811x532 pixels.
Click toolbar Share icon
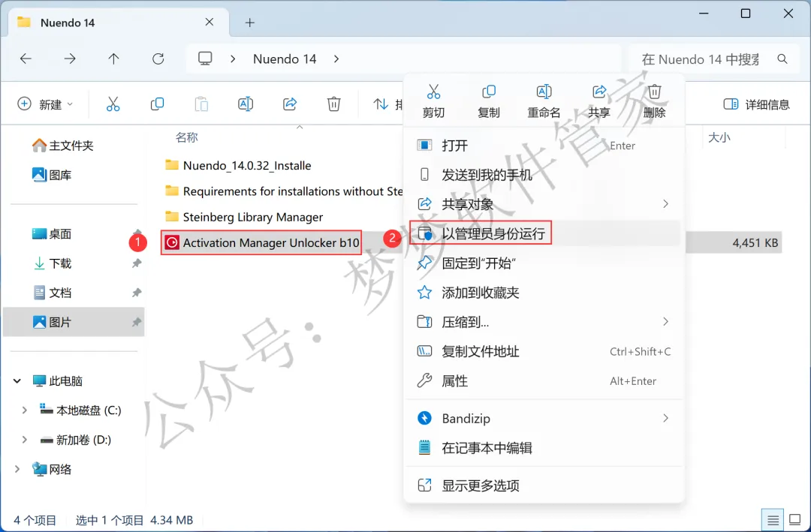pos(290,104)
